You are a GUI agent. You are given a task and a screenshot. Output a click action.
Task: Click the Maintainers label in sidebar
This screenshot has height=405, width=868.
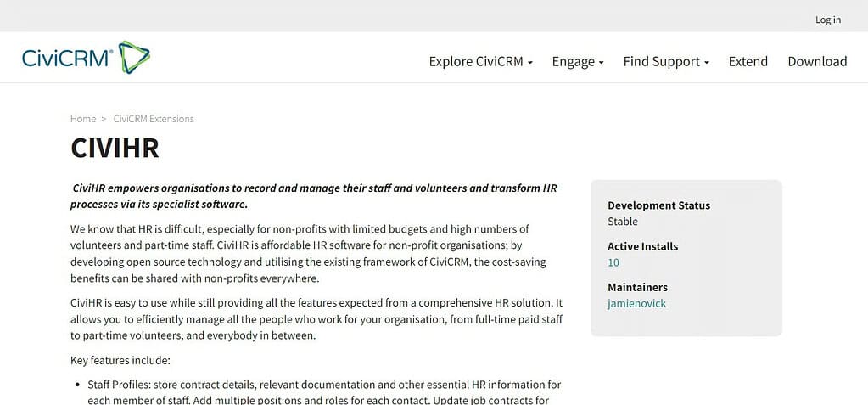[x=638, y=288]
